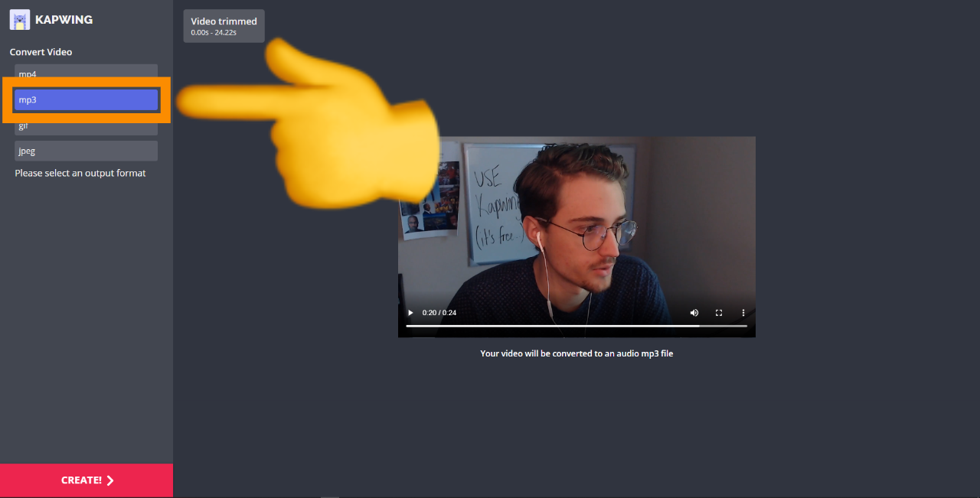Click the 0:20 / 0:24 time display
This screenshot has height=498, width=980.
pos(439,313)
